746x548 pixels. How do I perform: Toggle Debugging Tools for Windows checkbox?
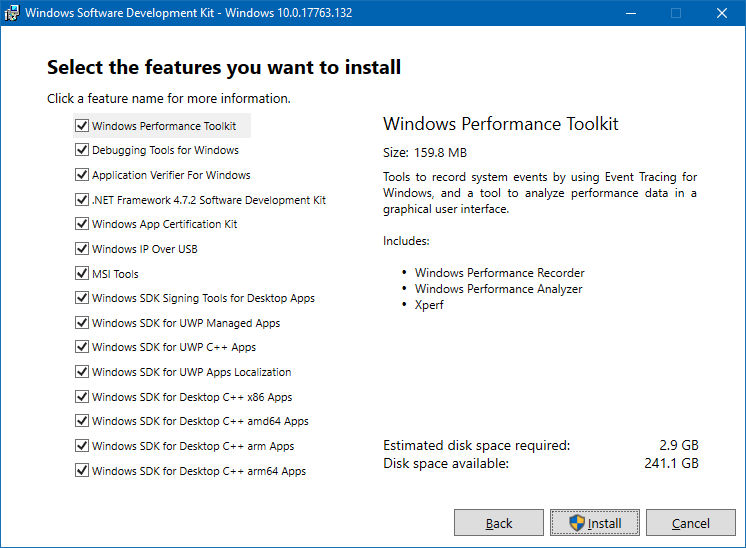[82, 151]
